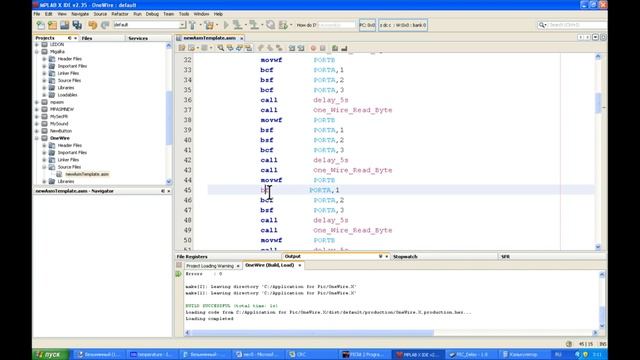This screenshot has height=360, width=640.
Task: Find previous occurrence in editor
Action: coord(230,48)
